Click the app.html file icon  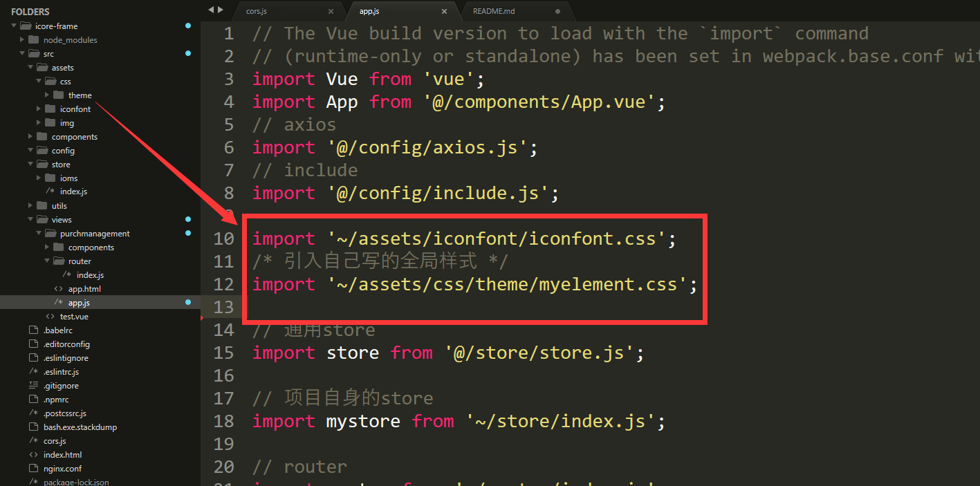click(x=58, y=289)
